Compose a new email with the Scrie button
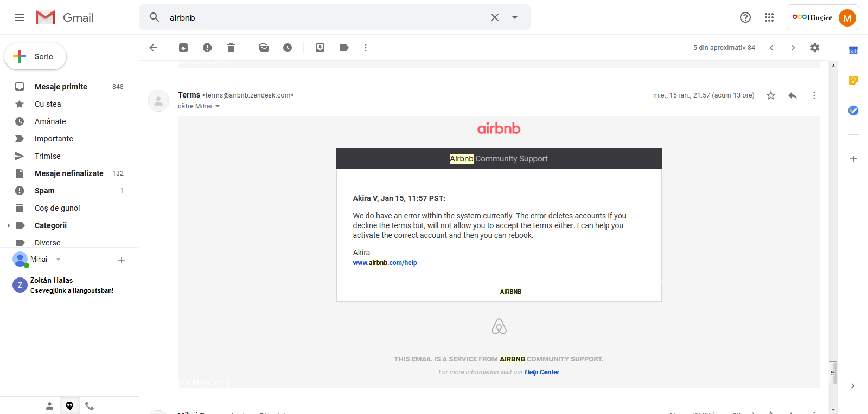The image size is (868, 414). (x=35, y=56)
